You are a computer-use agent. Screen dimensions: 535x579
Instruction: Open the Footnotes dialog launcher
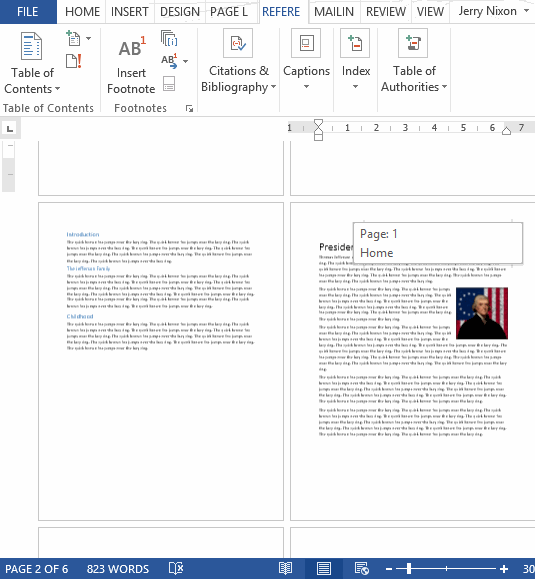pos(189,109)
